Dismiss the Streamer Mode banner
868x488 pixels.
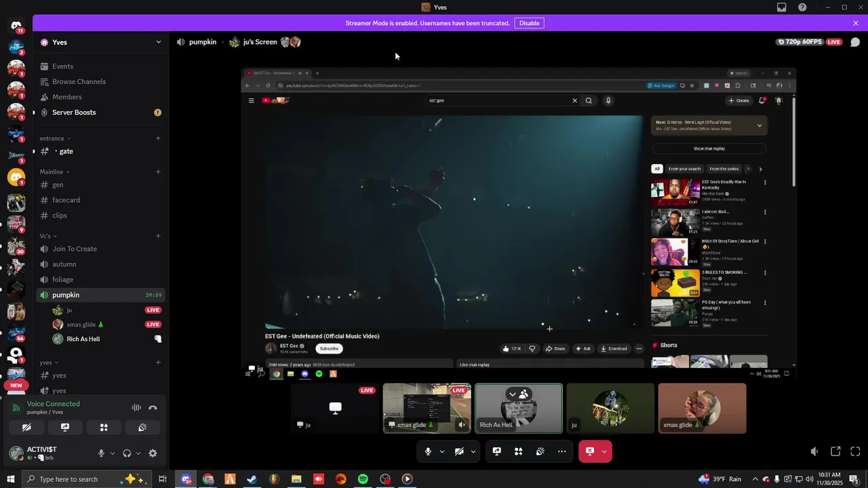tap(856, 23)
